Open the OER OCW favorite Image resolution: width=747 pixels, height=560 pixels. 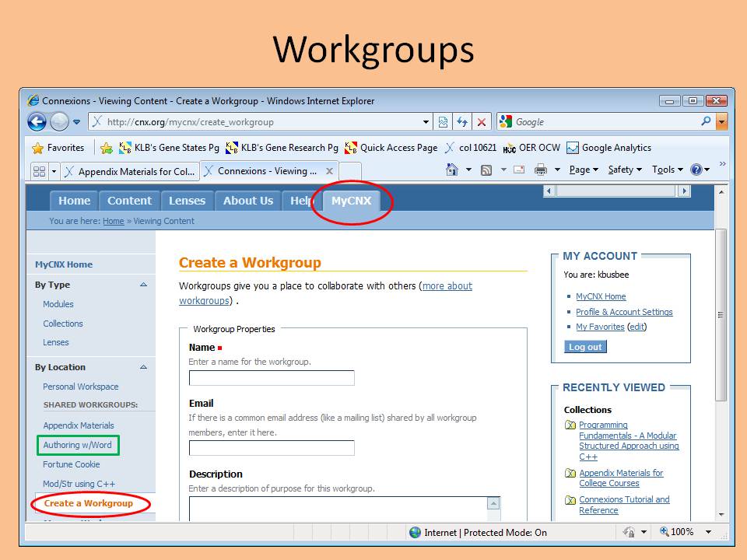(531, 148)
